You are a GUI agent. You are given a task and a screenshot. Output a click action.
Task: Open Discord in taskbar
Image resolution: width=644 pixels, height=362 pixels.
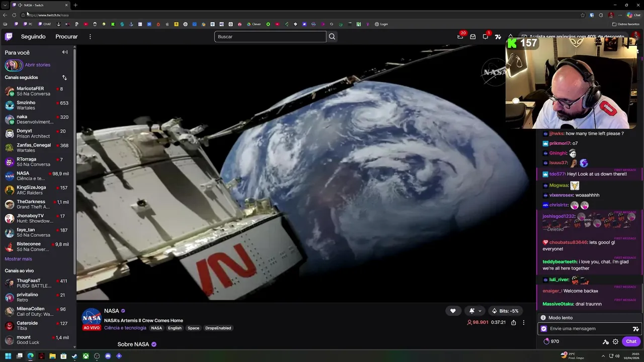click(108, 356)
